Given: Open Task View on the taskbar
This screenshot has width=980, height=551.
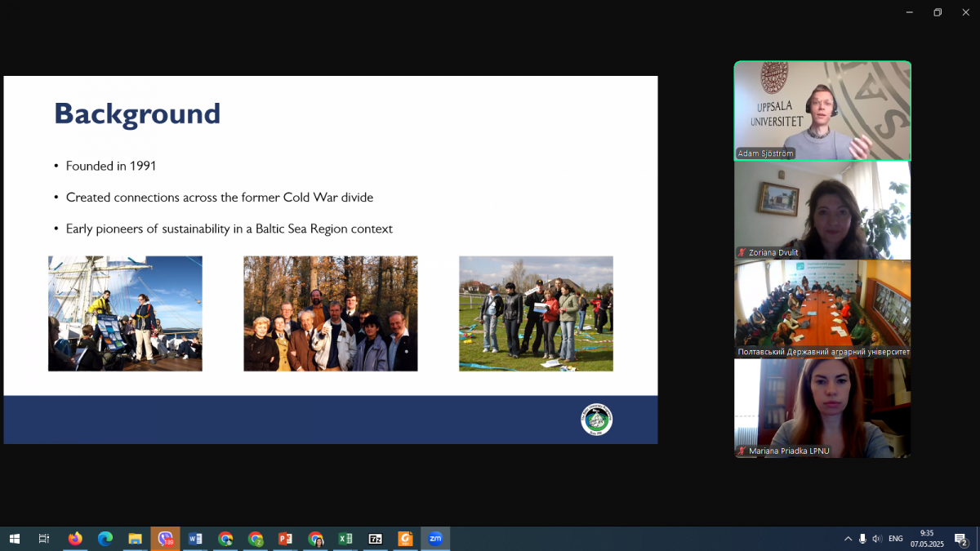Looking at the screenshot, I should click(x=44, y=539).
